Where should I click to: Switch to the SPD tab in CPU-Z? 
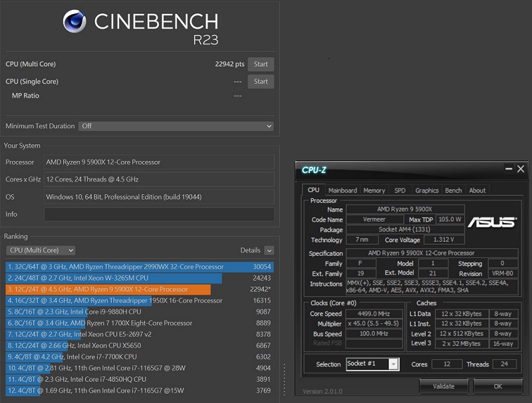[x=400, y=190]
